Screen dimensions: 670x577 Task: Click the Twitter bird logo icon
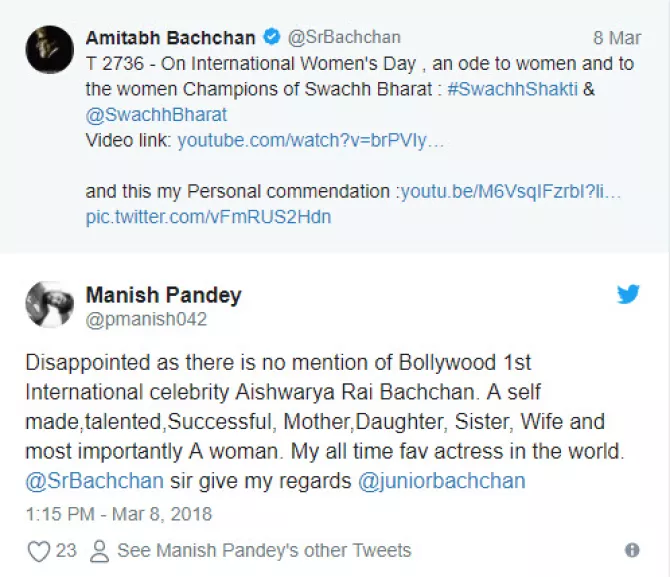click(628, 295)
